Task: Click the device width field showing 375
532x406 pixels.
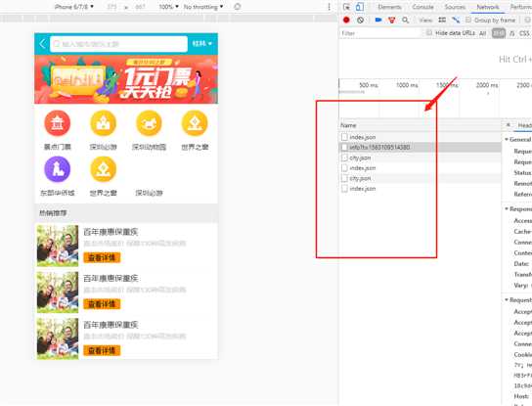Action: 111,7
